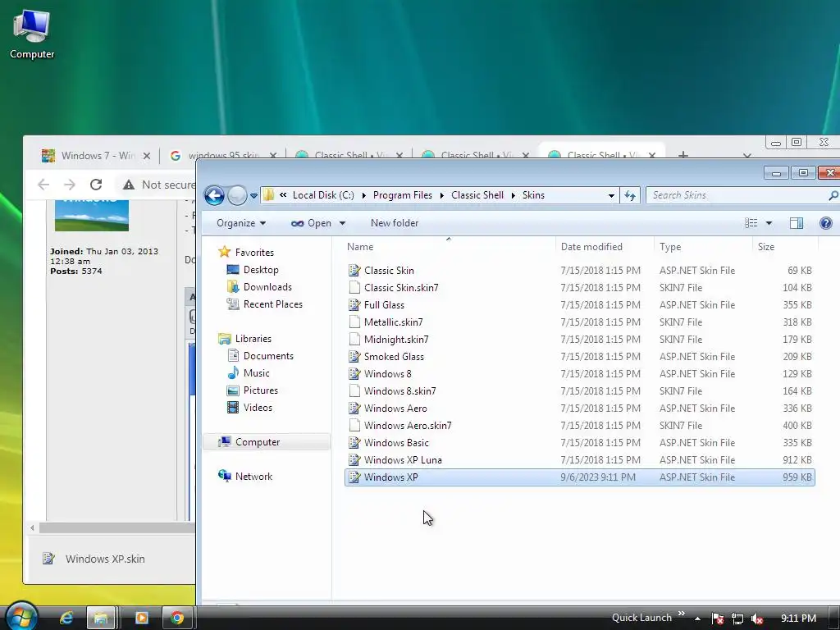
Task: Open Downloads in Favorites
Action: click(x=259, y=286)
